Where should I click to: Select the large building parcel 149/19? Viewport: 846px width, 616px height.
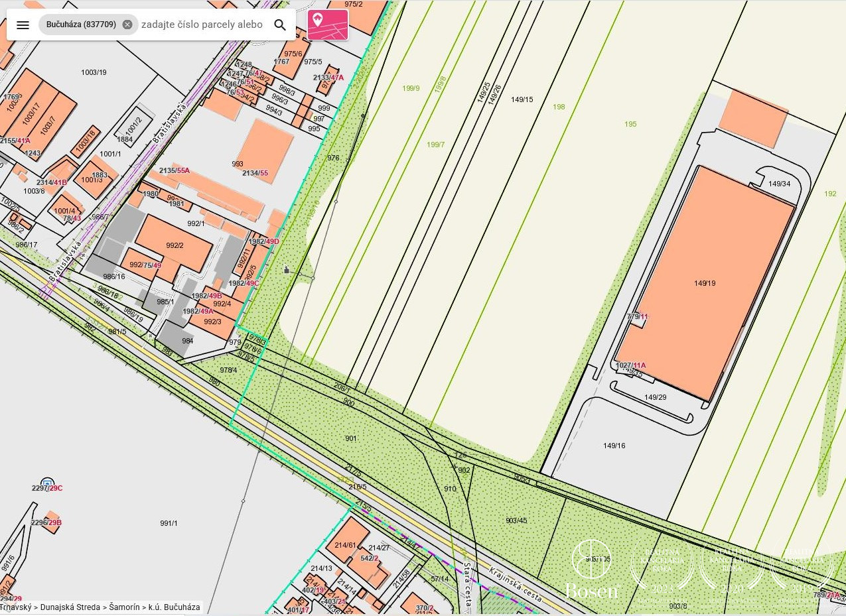coord(704,283)
